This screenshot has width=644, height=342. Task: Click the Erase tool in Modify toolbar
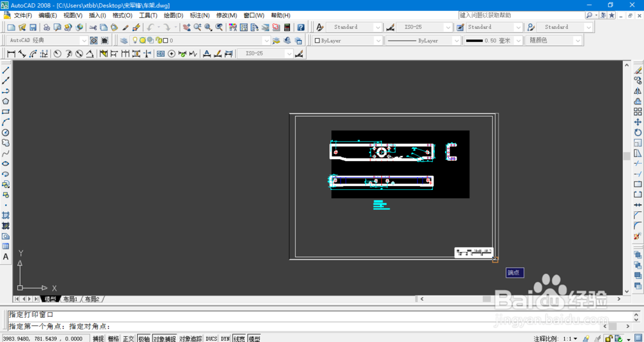[x=638, y=70]
